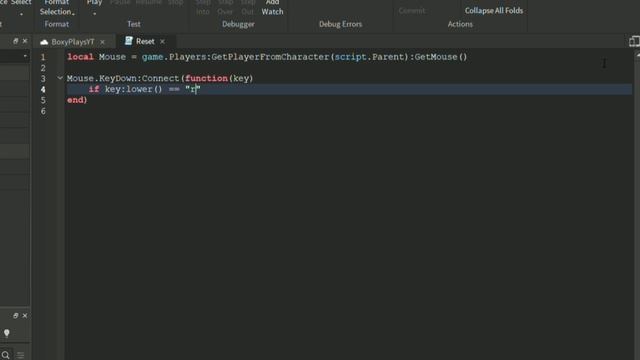This screenshot has width=640, height=360.
Task: Select the Reset script tab
Action: click(145, 41)
